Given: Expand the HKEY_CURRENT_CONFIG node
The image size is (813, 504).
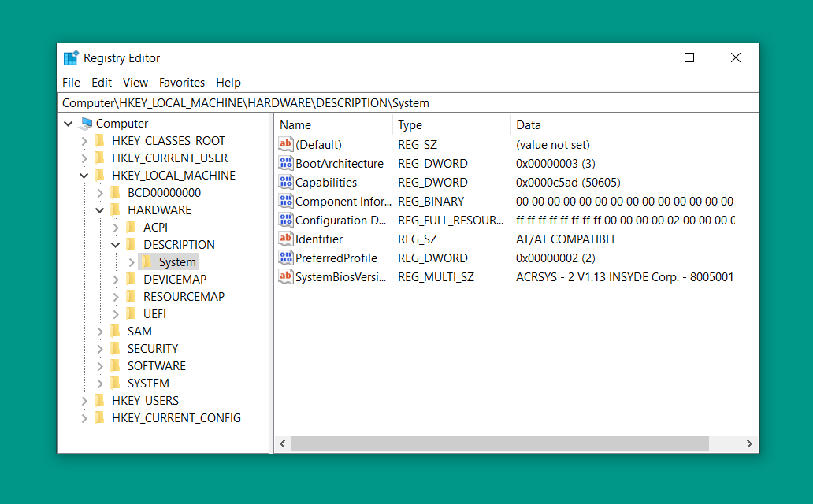Looking at the screenshot, I should coord(84,418).
